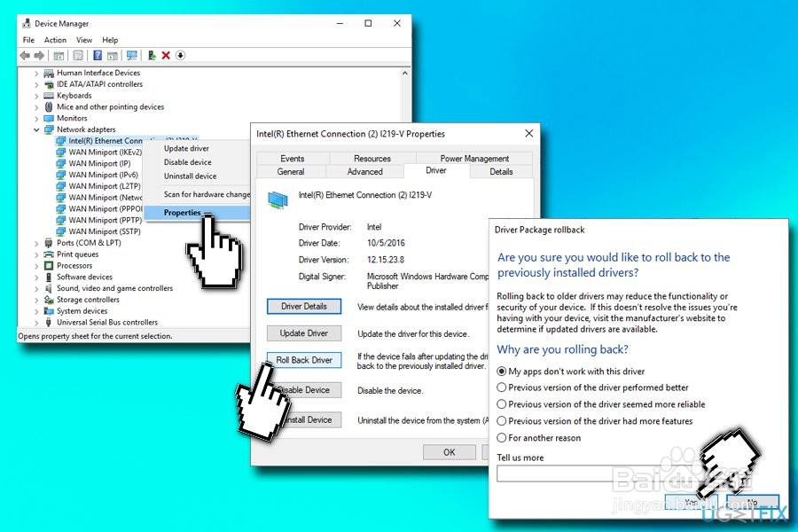This screenshot has width=798, height=532.
Task: Expand the System devices node
Action: [x=36, y=311]
